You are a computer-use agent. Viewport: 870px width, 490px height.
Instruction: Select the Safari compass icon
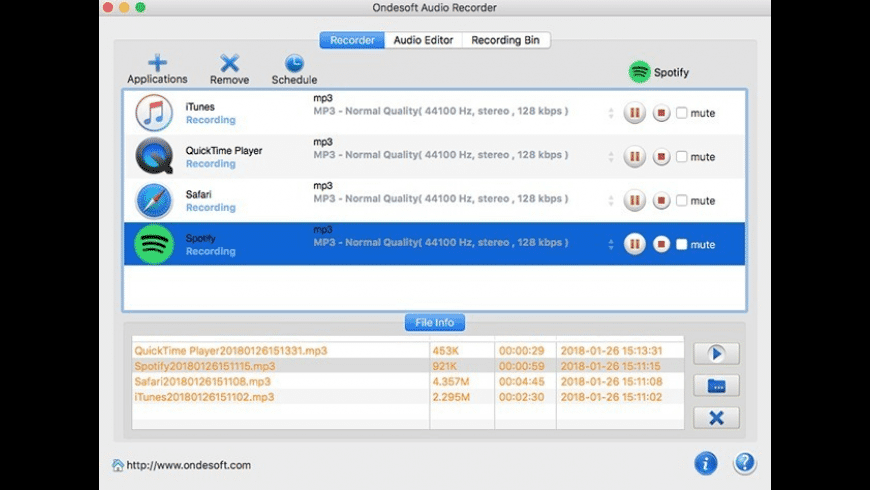click(x=154, y=200)
